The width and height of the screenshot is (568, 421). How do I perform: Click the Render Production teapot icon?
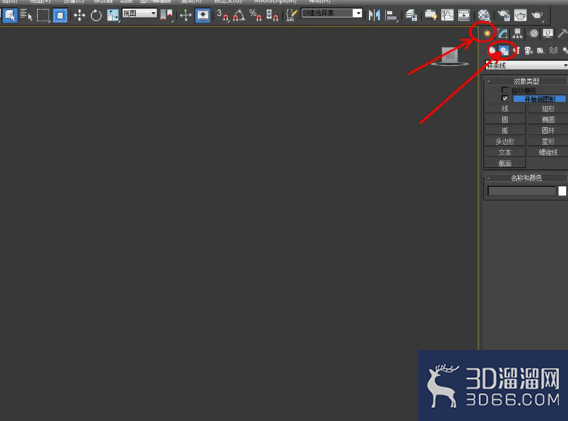(537, 15)
